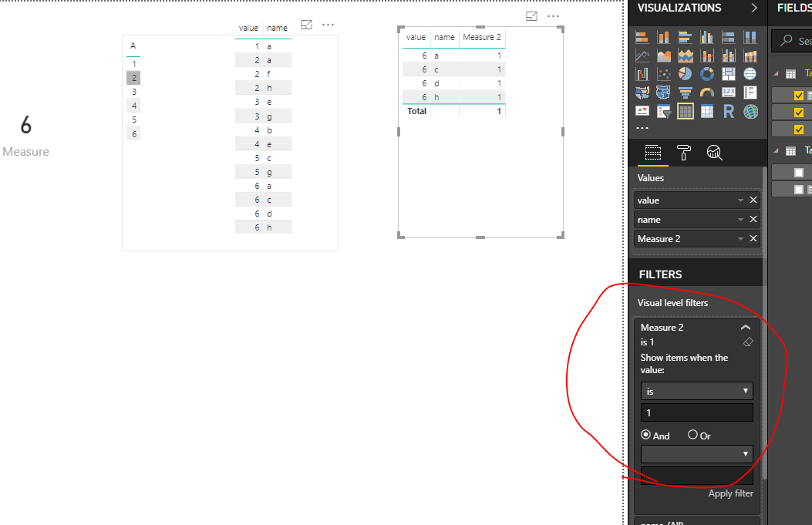Select the funnel chart visual
The image size is (812, 525).
(685, 93)
